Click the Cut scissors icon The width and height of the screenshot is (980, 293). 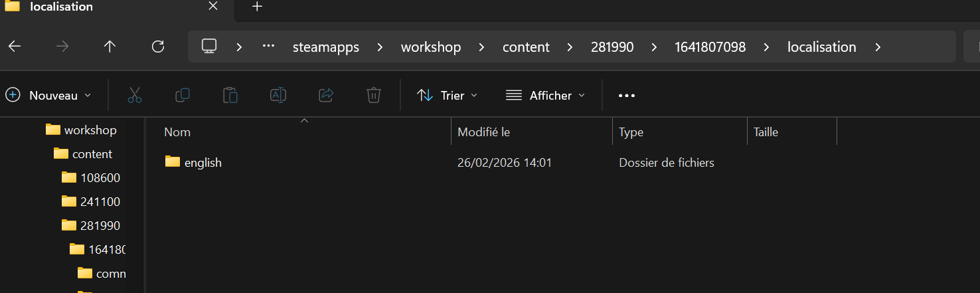135,95
